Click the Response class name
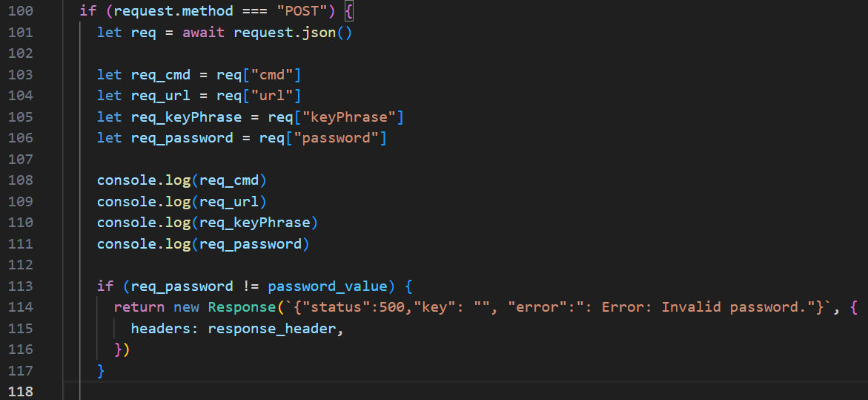This screenshot has height=400, width=868. point(237,307)
